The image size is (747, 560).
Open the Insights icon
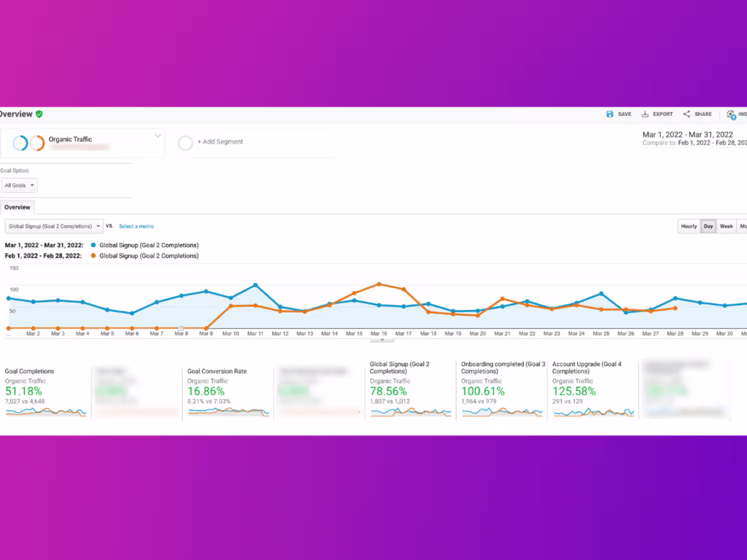coord(731,115)
